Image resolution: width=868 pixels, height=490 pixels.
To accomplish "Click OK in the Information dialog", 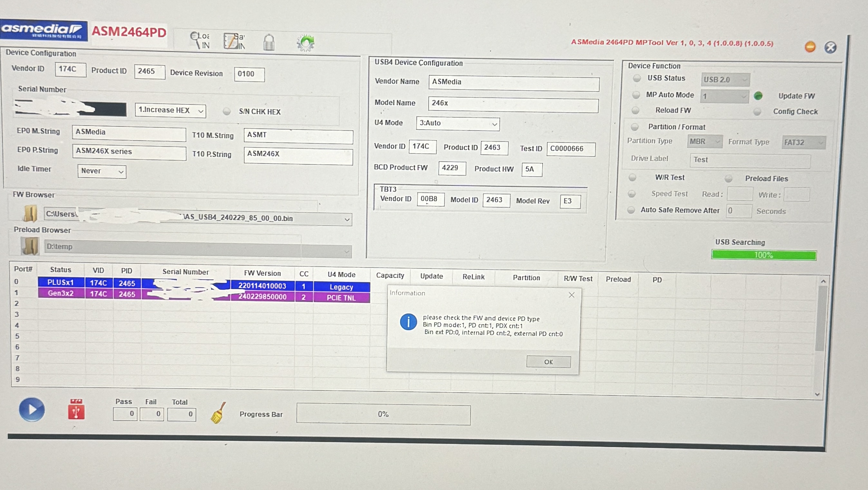I will click(548, 362).
